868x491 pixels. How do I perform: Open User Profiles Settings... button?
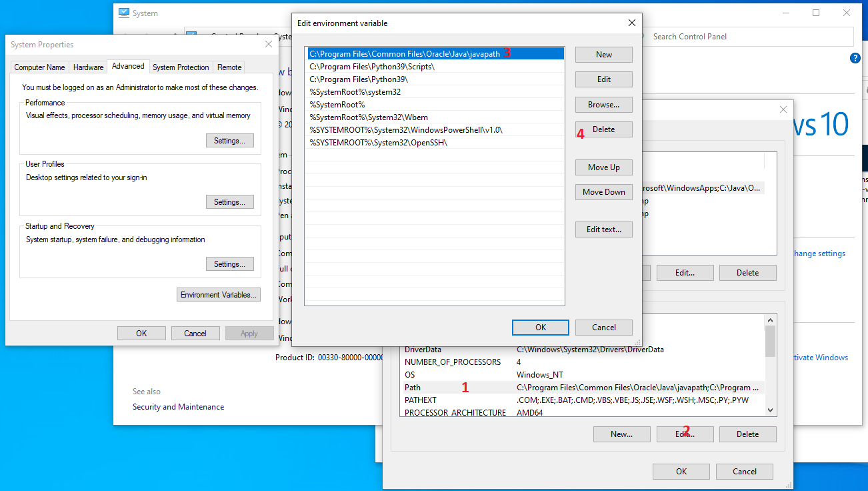230,202
